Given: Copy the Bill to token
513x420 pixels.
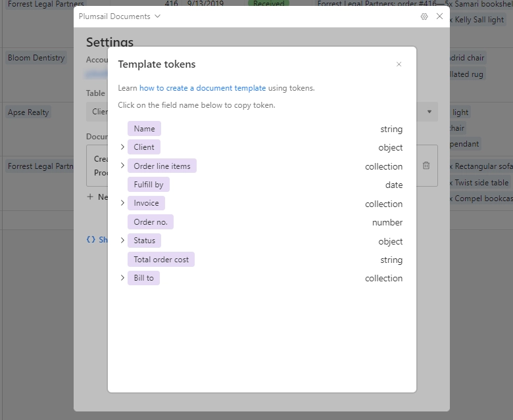Looking at the screenshot, I should click(x=143, y=278).
